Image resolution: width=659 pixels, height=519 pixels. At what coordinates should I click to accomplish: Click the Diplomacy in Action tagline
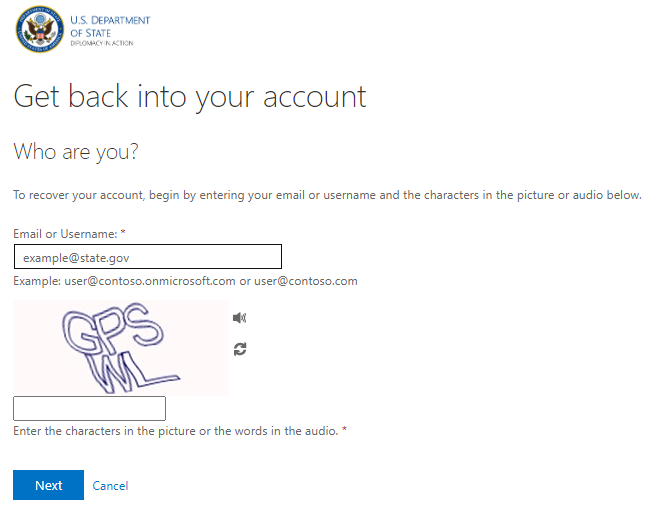pos(102,43)
